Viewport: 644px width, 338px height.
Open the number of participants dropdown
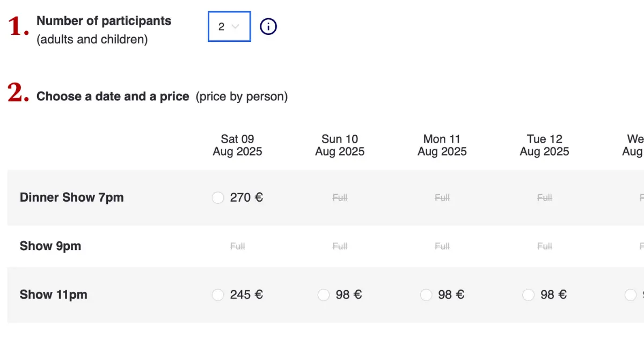click(229, 26)
